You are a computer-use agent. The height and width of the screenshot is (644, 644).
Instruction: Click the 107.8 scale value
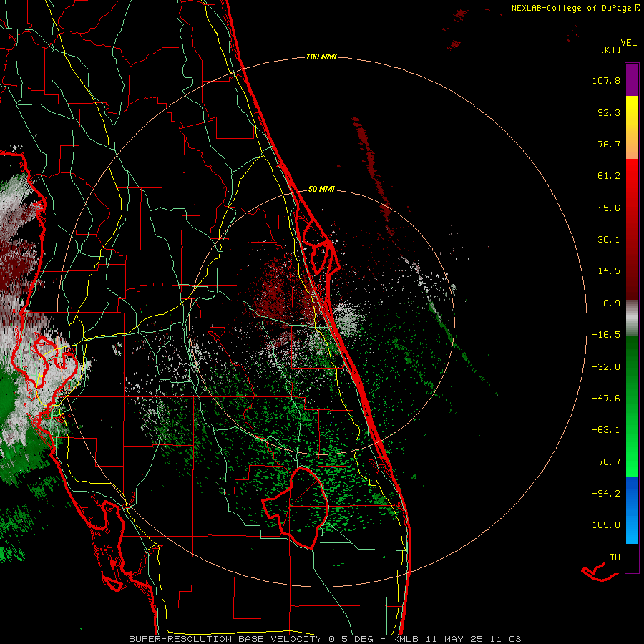point(606,80)
